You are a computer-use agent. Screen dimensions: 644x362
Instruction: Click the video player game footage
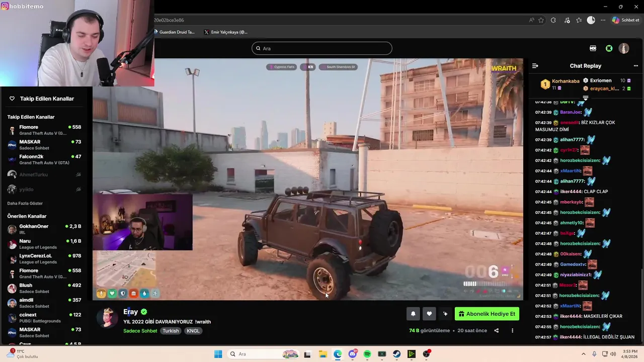click(308, 179)
